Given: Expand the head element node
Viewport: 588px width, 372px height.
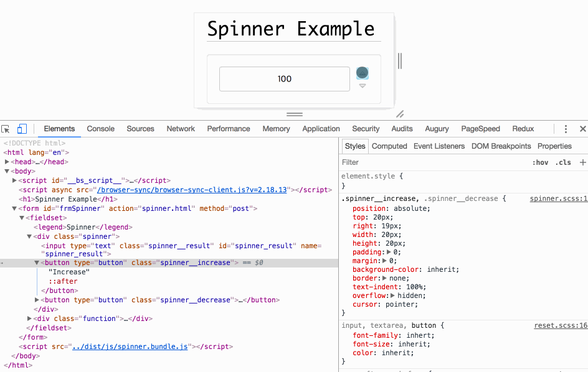Looking at the screenshot, I should [7, 162].
